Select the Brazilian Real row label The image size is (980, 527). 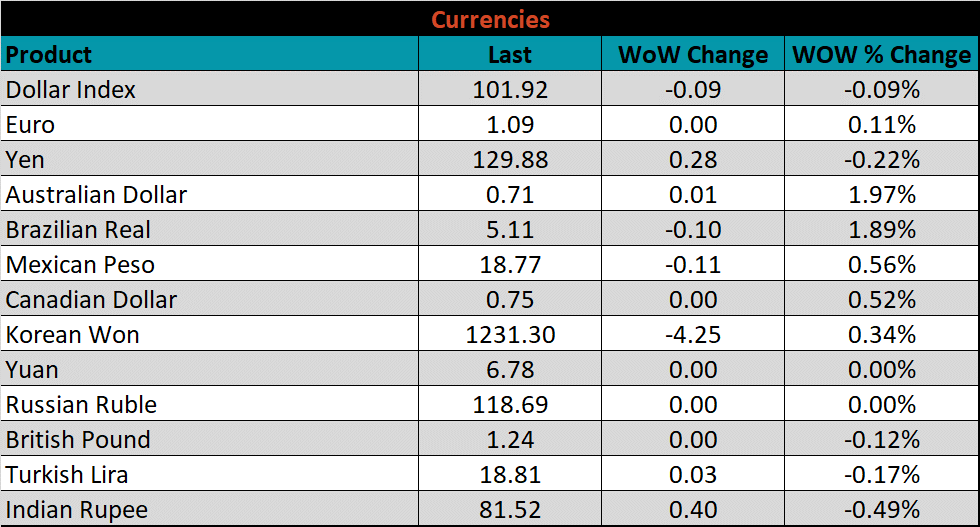pos(78,230)
